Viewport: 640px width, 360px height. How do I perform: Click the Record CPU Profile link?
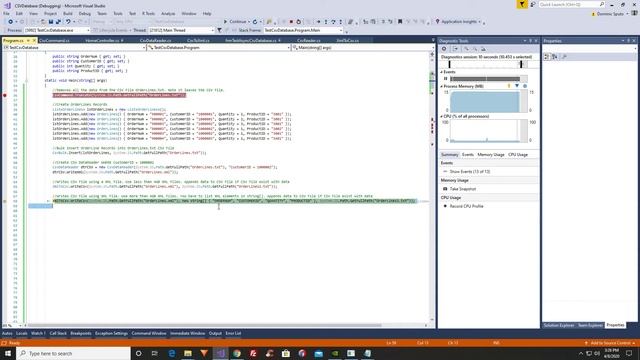[467, 207]
